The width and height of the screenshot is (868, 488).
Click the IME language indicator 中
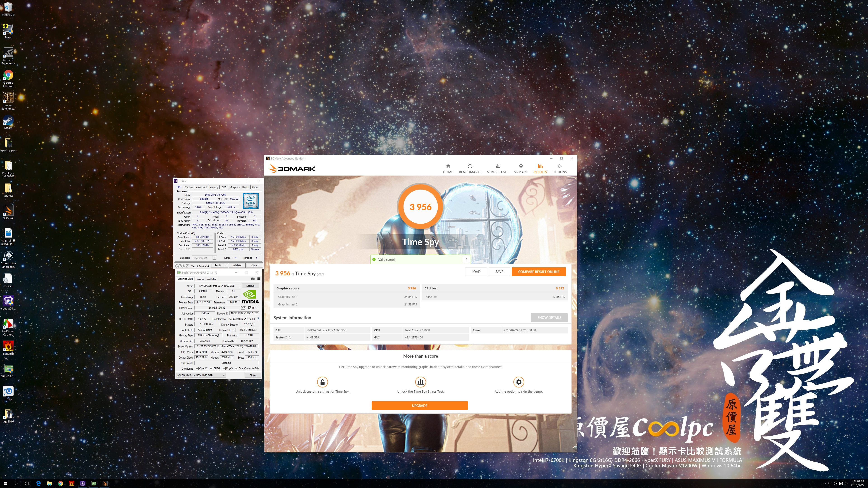pyautogui.click(x=846, y=483)
